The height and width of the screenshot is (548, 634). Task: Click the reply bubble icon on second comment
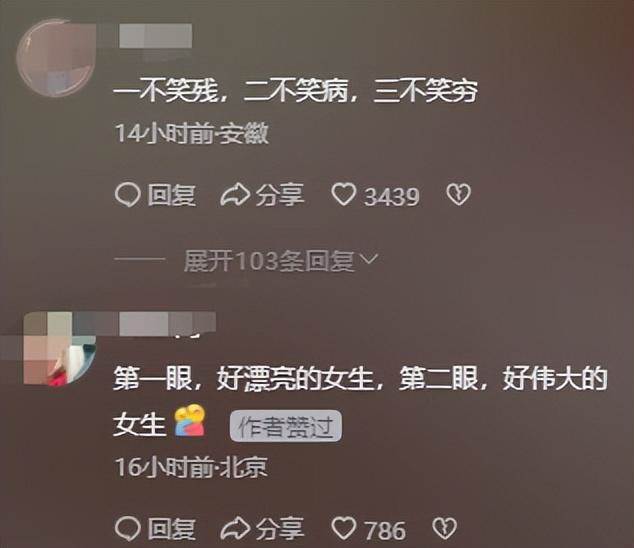click(128, 529)
